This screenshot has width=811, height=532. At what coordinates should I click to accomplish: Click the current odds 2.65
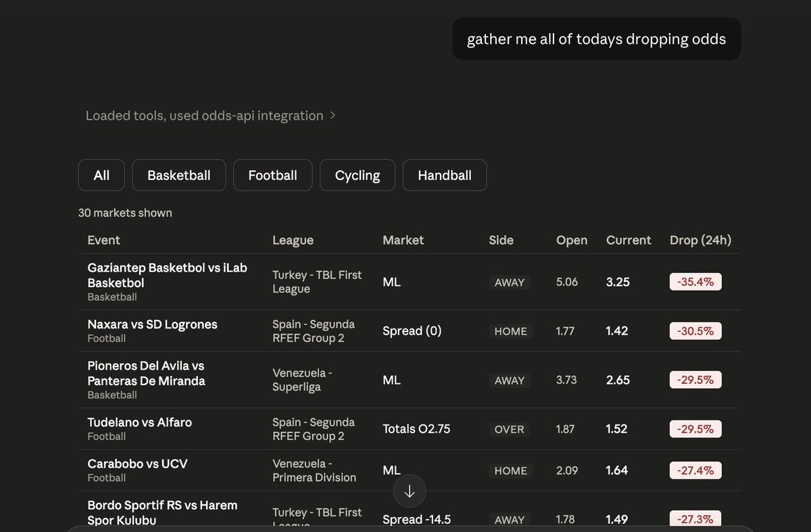[618, 380]
